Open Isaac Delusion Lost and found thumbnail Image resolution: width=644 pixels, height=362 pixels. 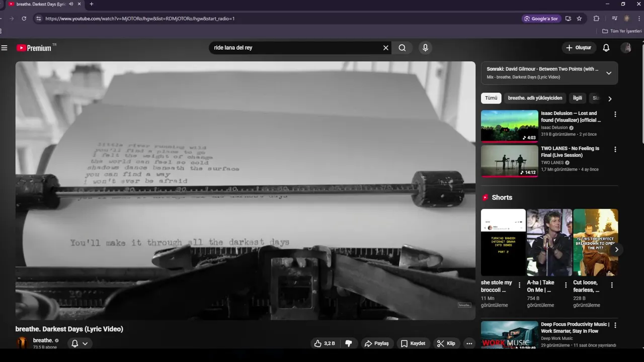510,126
